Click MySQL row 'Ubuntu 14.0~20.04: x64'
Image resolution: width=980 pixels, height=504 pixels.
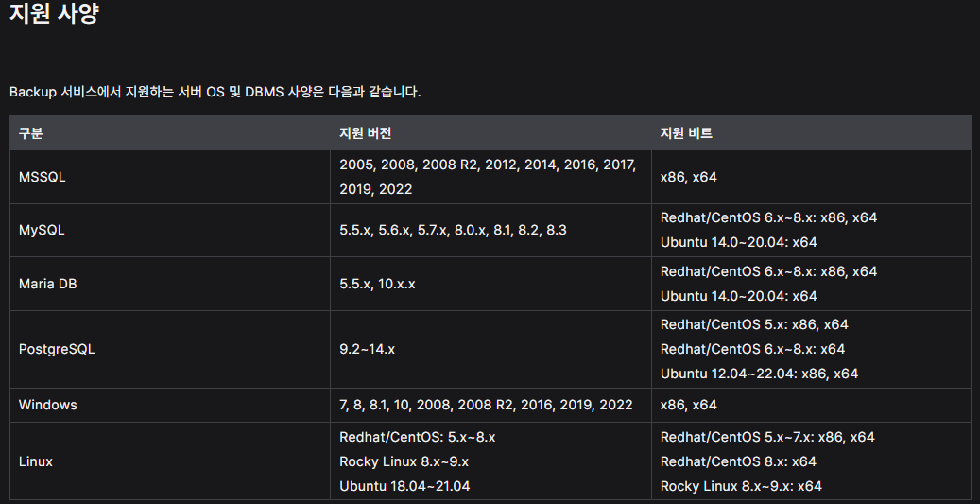coord(739,242)
